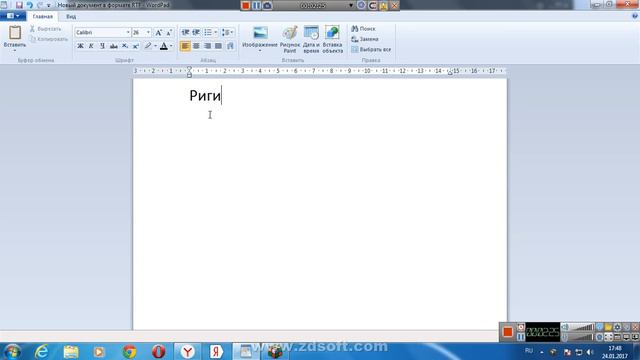Decrease the paragraph indent

(185, 32)
